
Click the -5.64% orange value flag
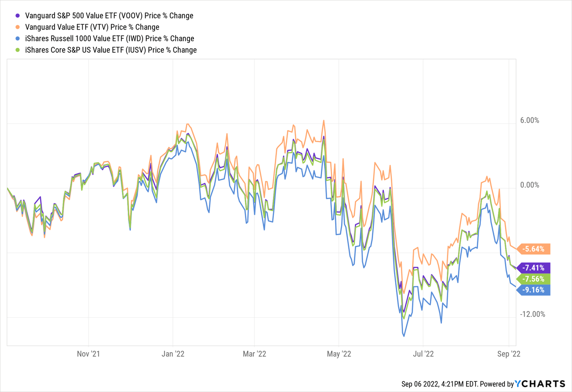(x=534, y=249)
